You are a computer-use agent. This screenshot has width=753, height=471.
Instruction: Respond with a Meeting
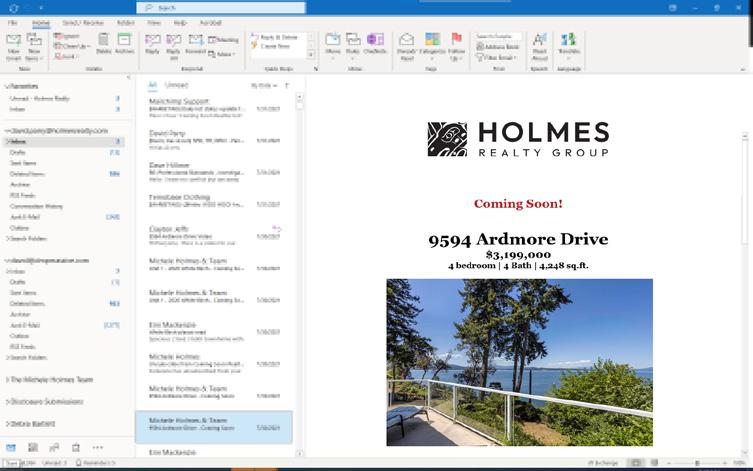(x=223, y=40)
